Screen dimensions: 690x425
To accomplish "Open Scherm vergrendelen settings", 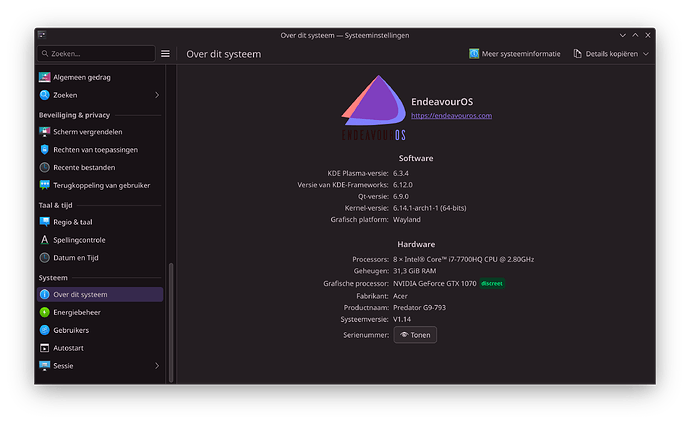I will (x=100, y=132).
